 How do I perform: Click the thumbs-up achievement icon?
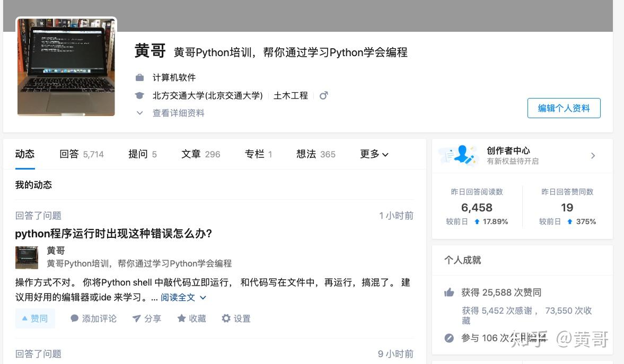coord(449,292)
